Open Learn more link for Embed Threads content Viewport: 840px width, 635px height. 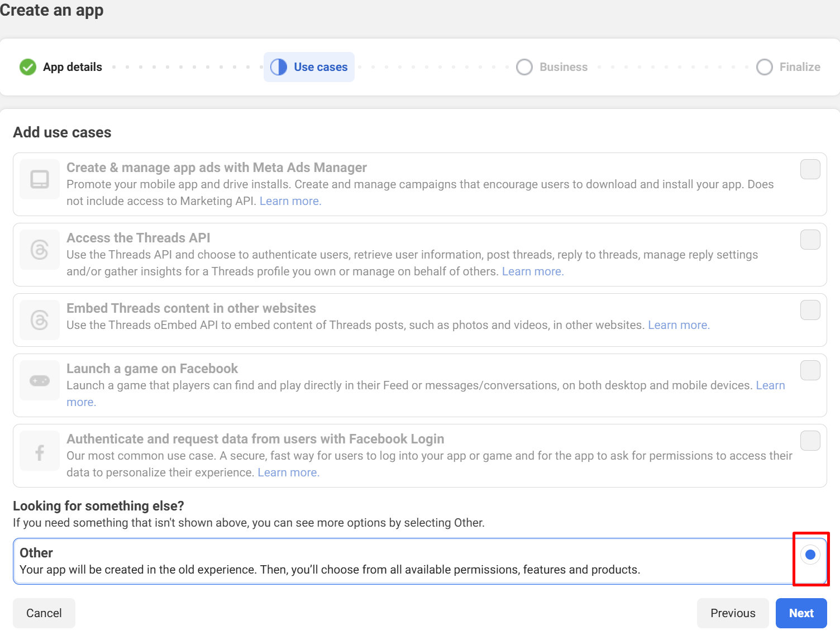[x=678, y=325]
